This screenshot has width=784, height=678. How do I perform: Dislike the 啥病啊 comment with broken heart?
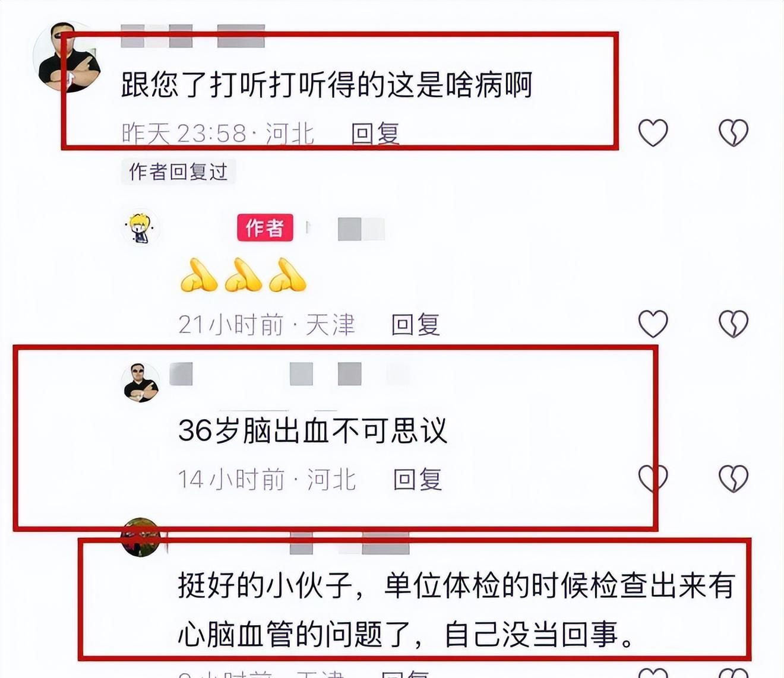(733, 132)
